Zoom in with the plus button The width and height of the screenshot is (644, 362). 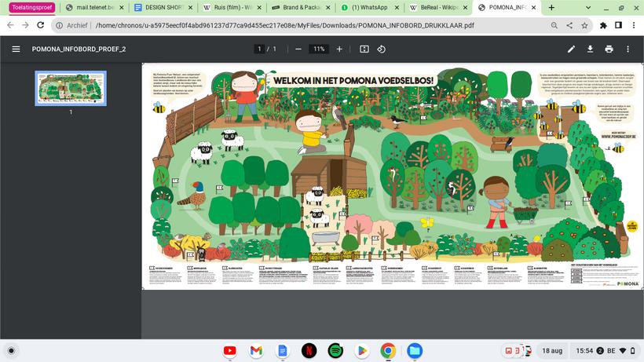click(x=339, y=49)
